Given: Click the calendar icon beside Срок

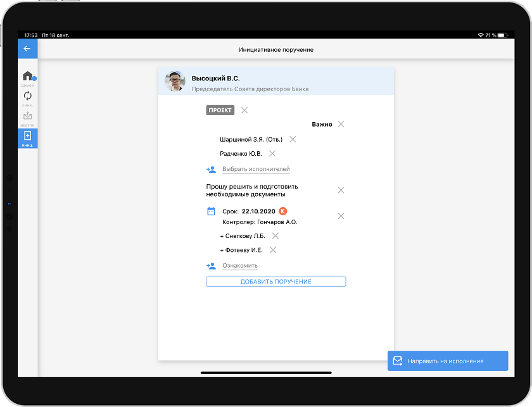Looking at the screenshot, I should (x=212, y=211).
